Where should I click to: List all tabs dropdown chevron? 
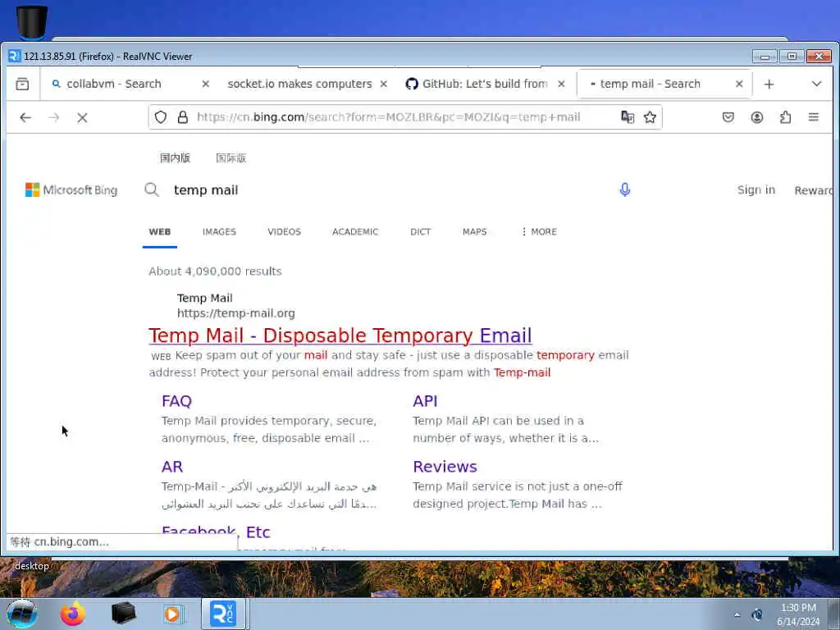coord(816,84)
